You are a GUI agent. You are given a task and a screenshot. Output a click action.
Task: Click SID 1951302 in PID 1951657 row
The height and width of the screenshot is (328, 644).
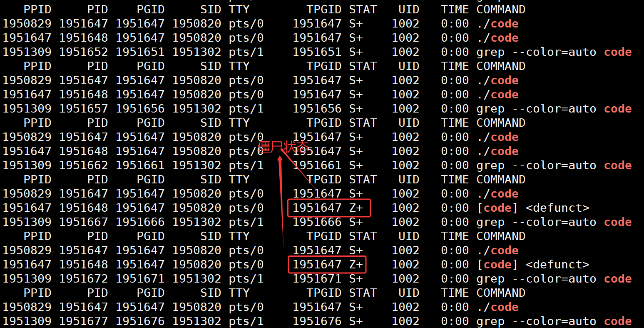(x=196, y=109)
